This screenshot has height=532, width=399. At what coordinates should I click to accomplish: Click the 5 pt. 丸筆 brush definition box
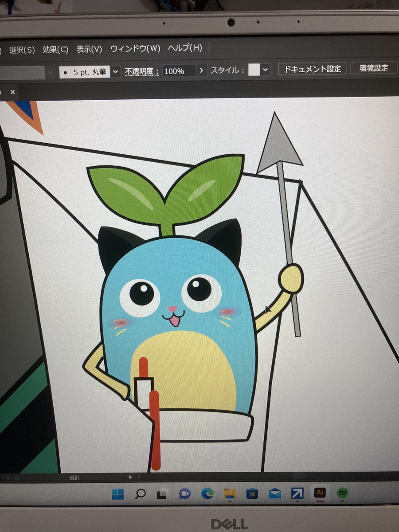point(84,72)
